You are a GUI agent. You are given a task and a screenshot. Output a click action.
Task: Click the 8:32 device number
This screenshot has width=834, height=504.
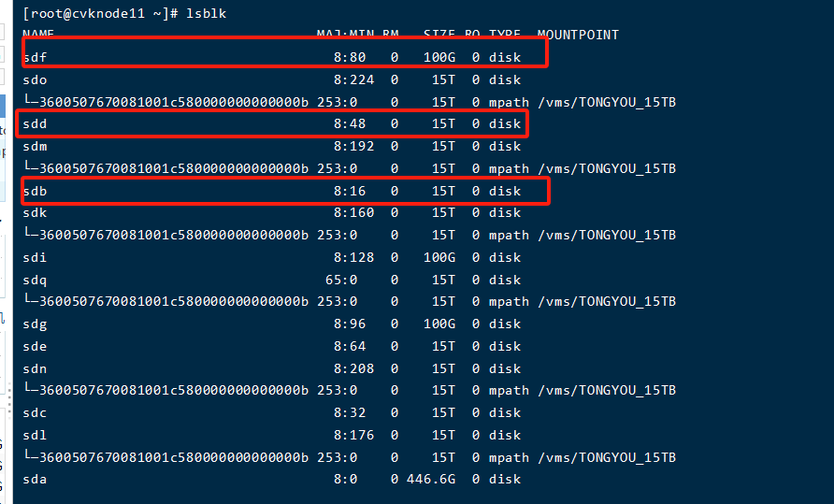[350, 413]
